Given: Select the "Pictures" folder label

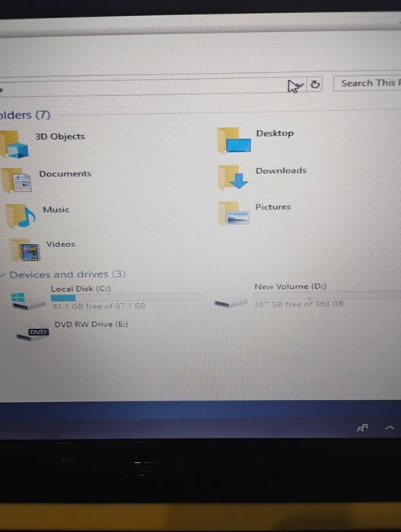Looking at the screenshot, I should [x=273, y=207].
